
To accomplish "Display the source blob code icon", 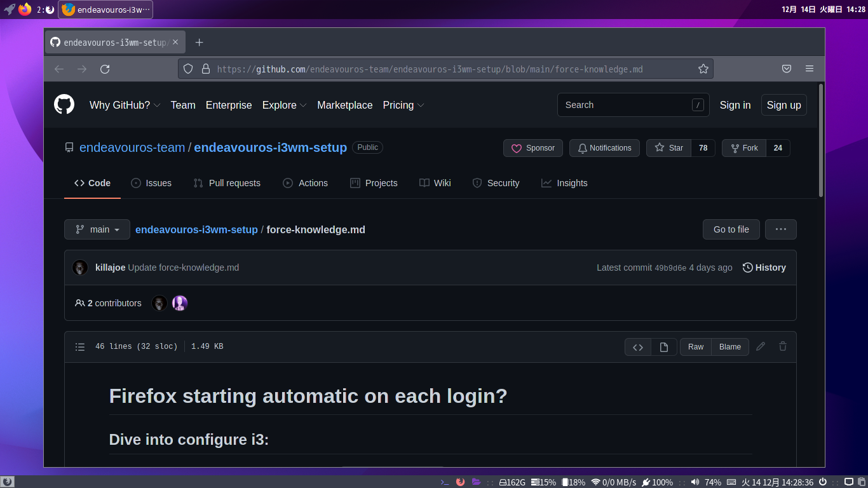I will [638, 347].
